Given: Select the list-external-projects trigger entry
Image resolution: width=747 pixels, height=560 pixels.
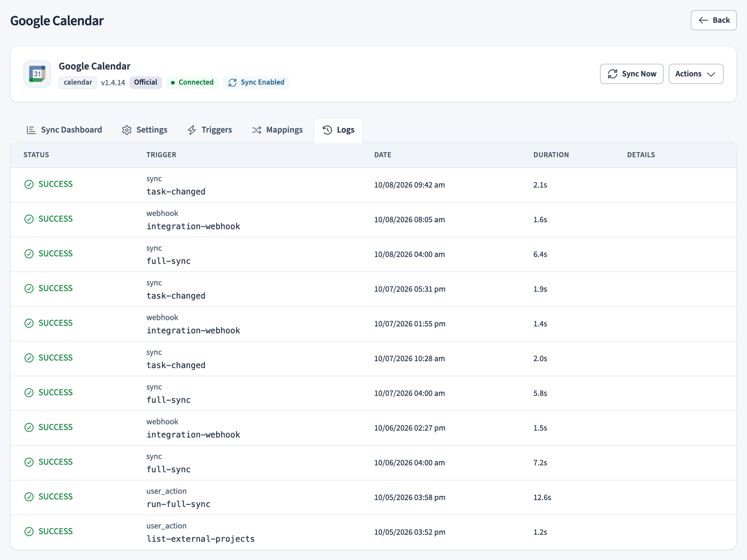Looking at the screenshot, I should point(201,539).
